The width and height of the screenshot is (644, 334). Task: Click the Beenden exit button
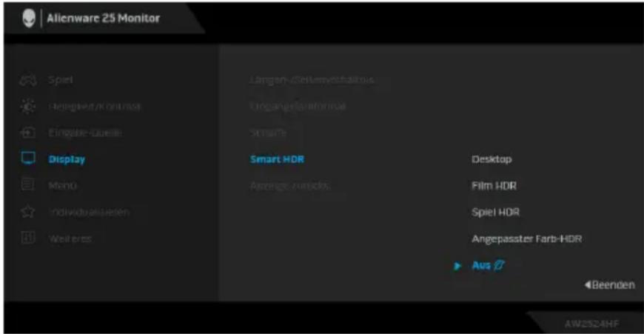(609, 284)
